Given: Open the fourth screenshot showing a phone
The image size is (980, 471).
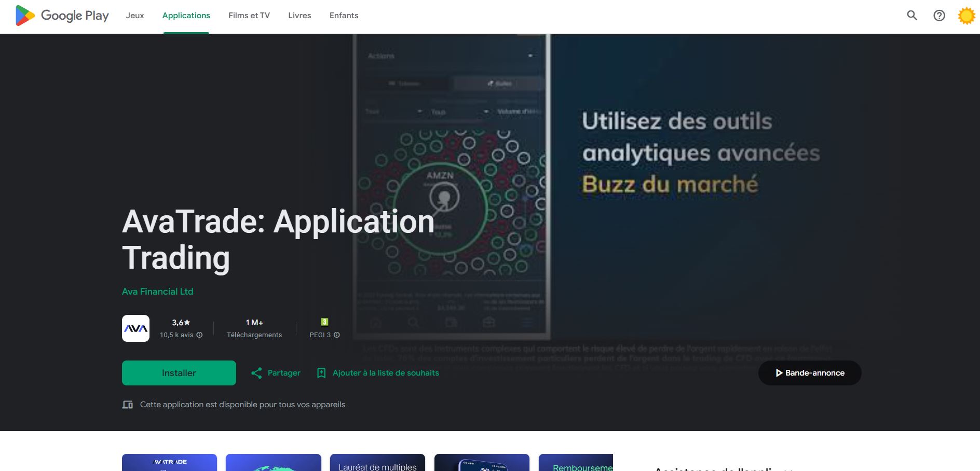Looking at the screenshot, I should (x=482, y=462).
